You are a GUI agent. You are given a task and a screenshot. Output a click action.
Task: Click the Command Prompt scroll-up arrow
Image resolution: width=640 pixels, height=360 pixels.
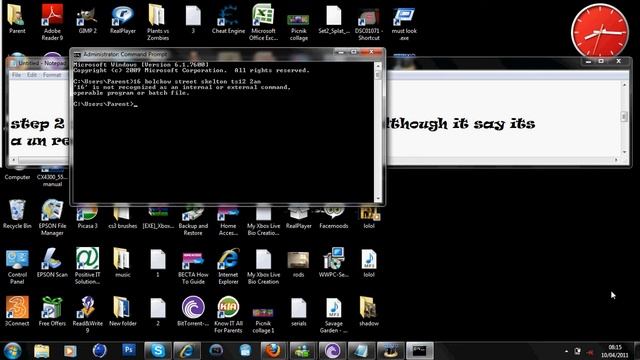point(378,65)
